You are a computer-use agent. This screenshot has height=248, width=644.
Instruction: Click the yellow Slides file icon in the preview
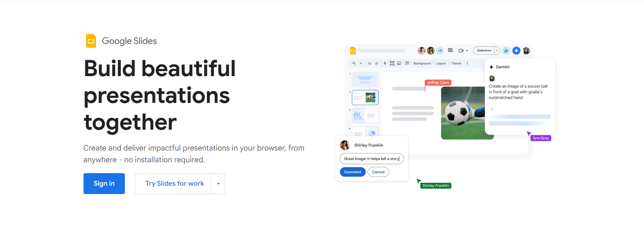[352, 51]
